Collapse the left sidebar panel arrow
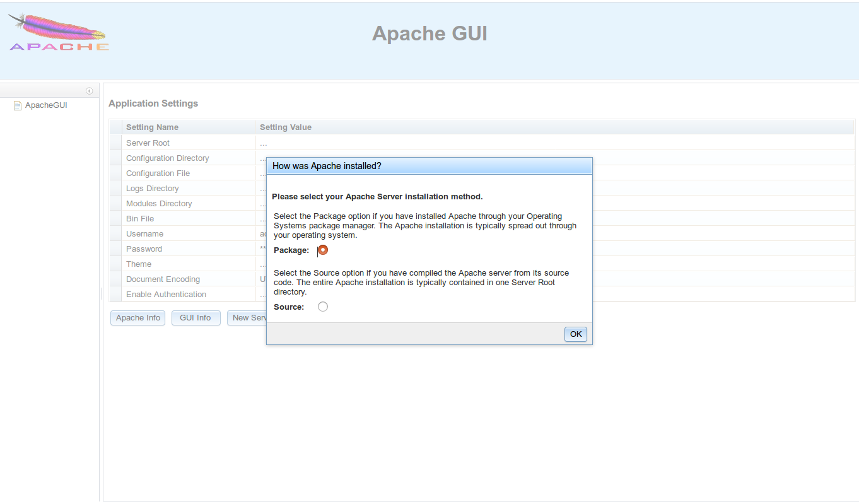The image size is (859, 504). [x=90, y=91]
